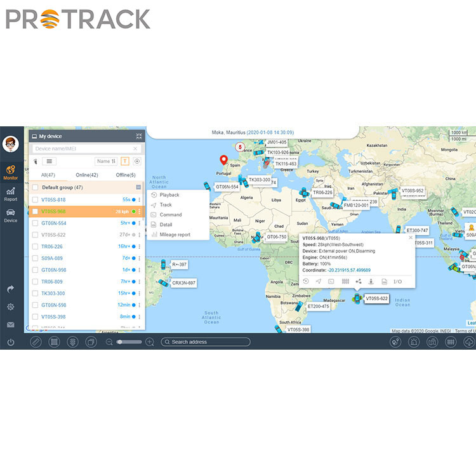Open device GT06N-598 in list
Viewport: 476px width, 476px height.
click(x=54, y=305)
